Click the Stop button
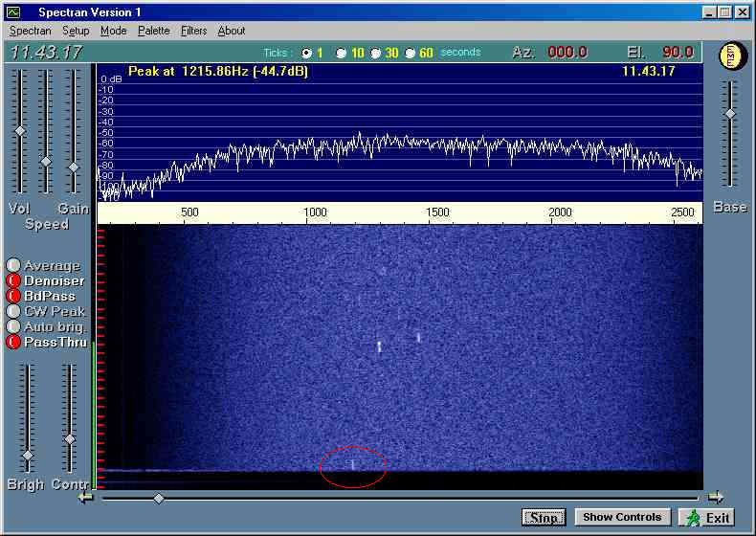The width and height of the screenshot is (756, 536). [x=544, y=518]
